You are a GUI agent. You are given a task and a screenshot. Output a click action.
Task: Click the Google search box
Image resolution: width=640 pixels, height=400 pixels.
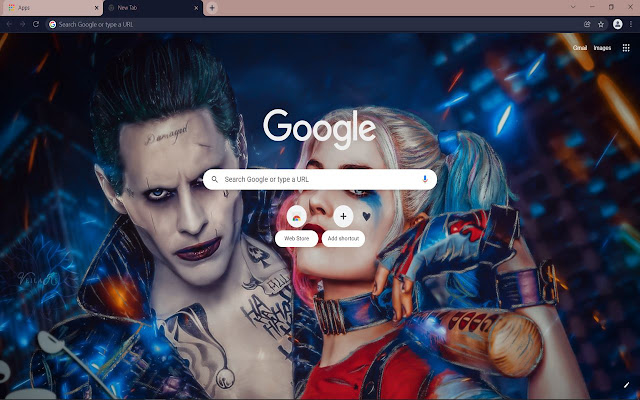[x=320, y=180]
